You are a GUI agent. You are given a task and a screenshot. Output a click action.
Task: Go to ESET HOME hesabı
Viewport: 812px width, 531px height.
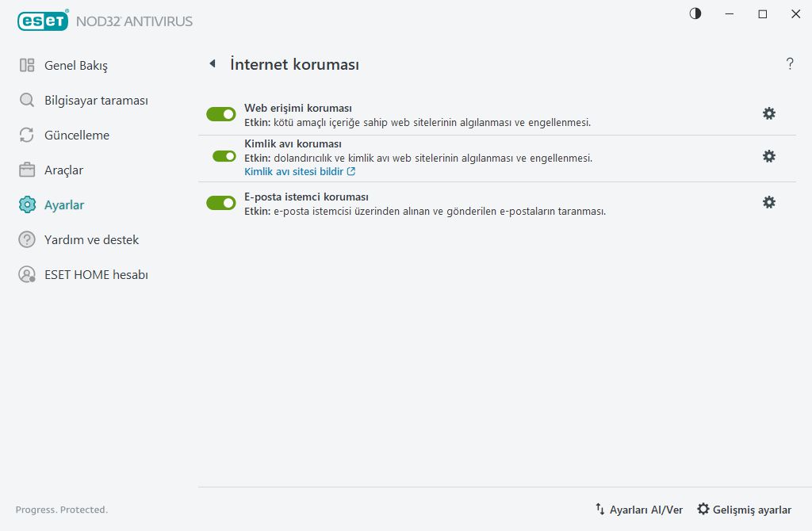(x=96, y=275)
